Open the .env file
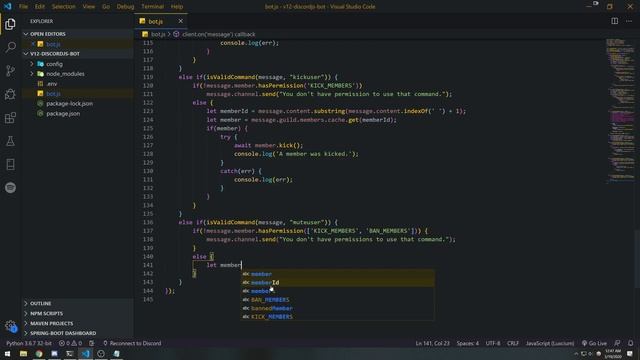Image resolution: width=640 pixels, height=360 pixels. pyautogui.click(x=78, y=84)
